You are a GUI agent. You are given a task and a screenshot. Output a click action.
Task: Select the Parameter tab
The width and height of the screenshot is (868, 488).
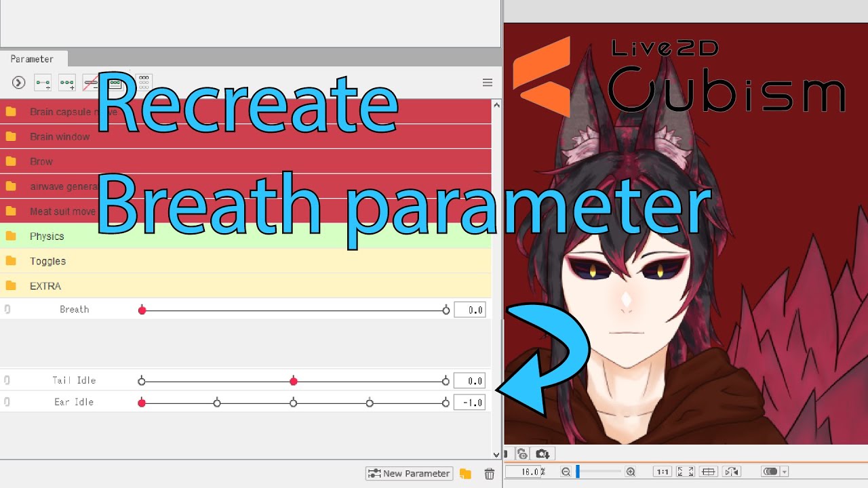[x=33, y=59]
